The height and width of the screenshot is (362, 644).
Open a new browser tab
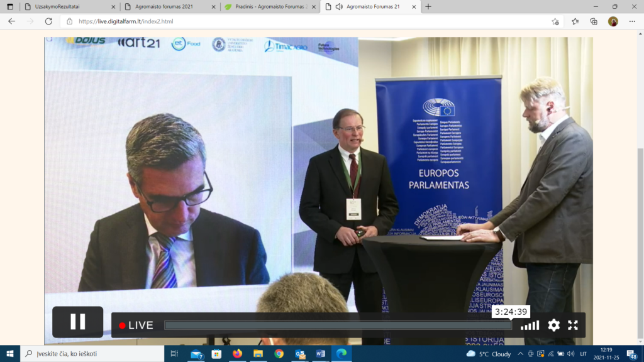(x=428, y=6)
